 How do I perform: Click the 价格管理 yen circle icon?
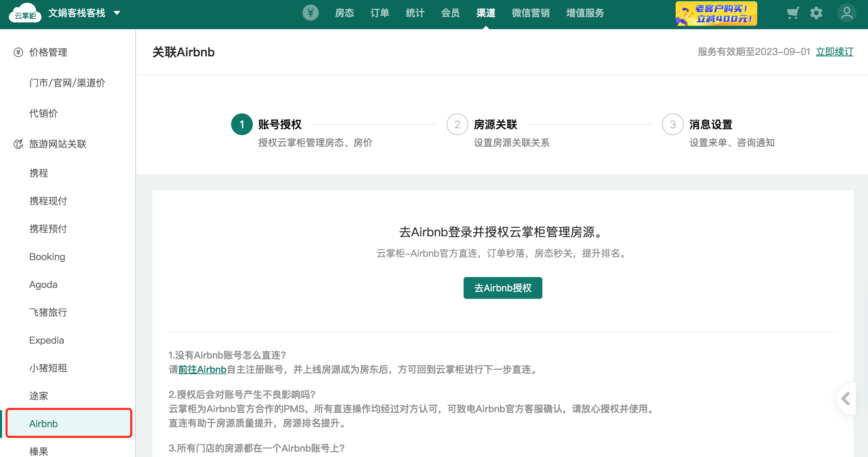18,52
